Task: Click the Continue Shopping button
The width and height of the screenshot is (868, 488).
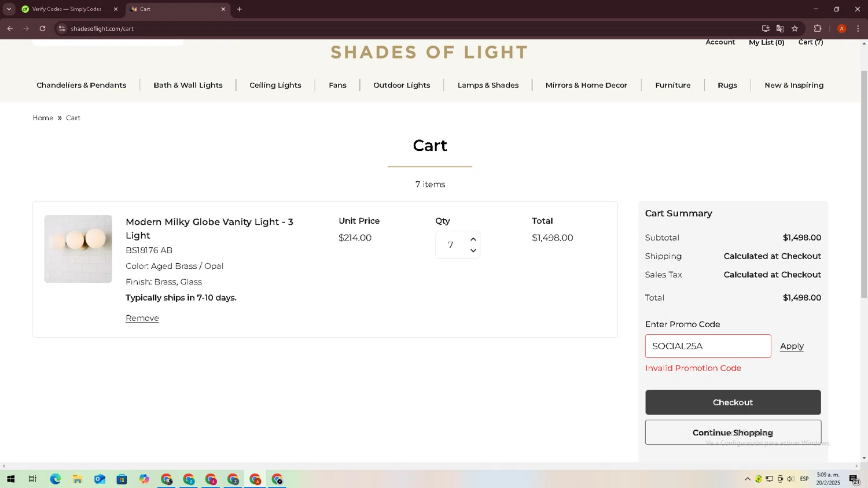Action: [733, 432]
